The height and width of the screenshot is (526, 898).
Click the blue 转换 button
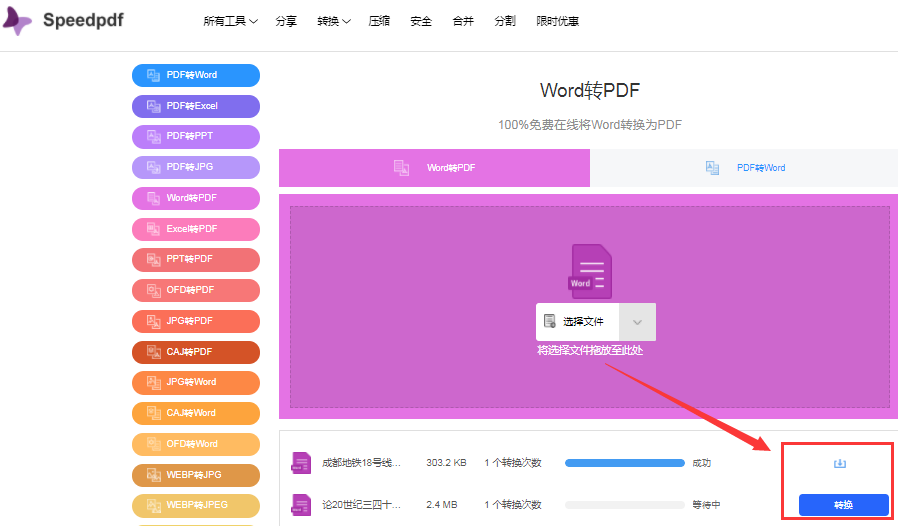844,505
